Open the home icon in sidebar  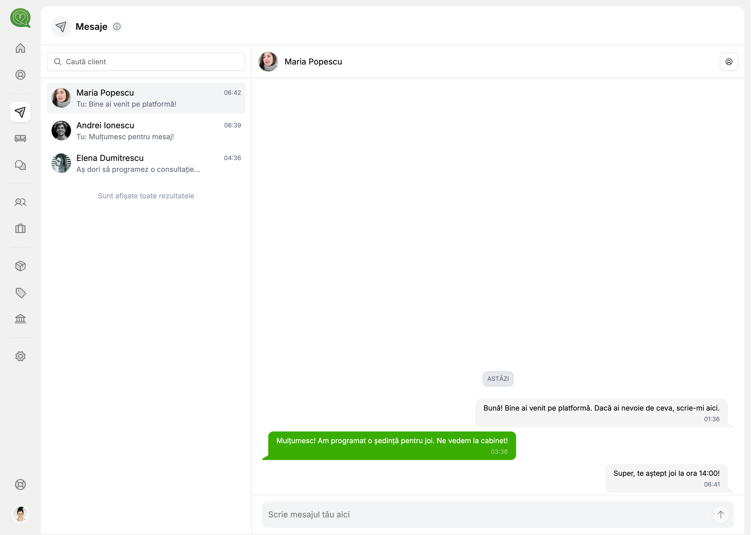click(x=20, y=48)
